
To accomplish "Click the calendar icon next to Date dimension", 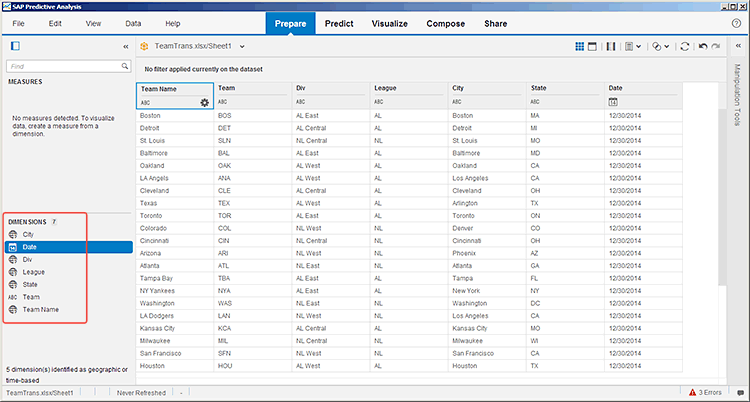I will (13, 247).
